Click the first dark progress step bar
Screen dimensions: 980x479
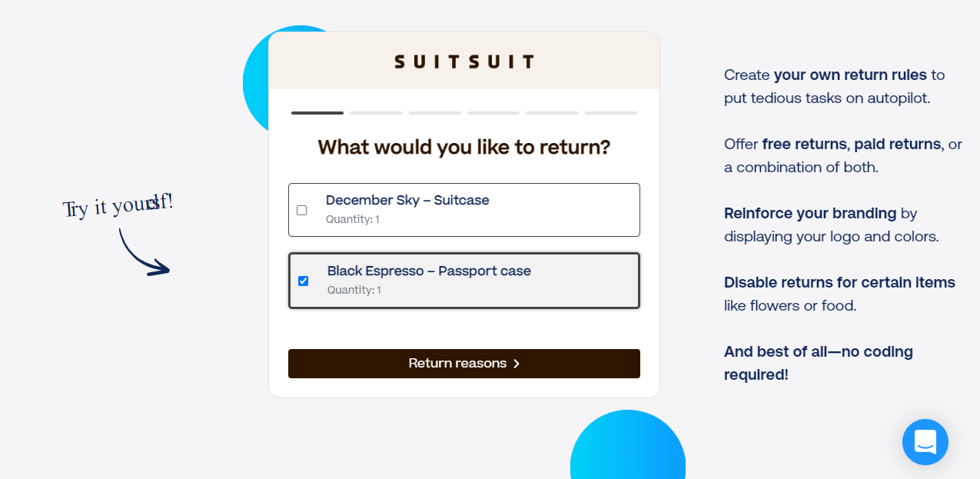tap(317, 113)
